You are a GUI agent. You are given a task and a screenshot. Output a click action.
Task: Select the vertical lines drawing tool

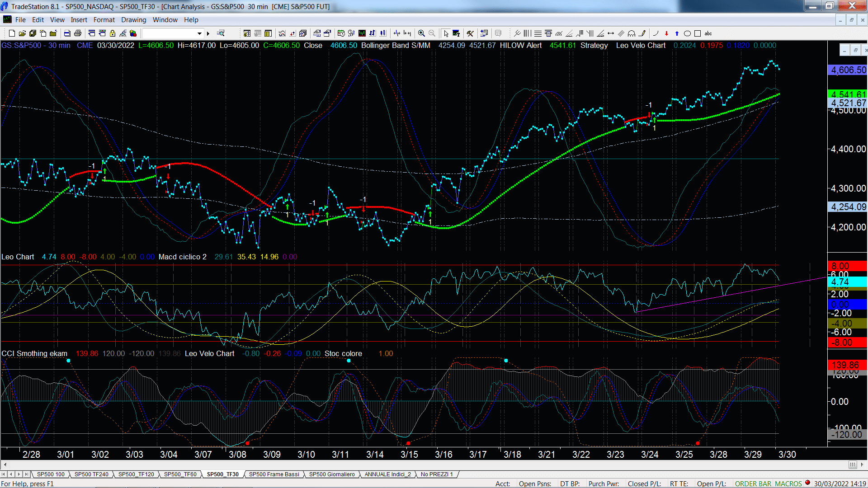(528, 33)
